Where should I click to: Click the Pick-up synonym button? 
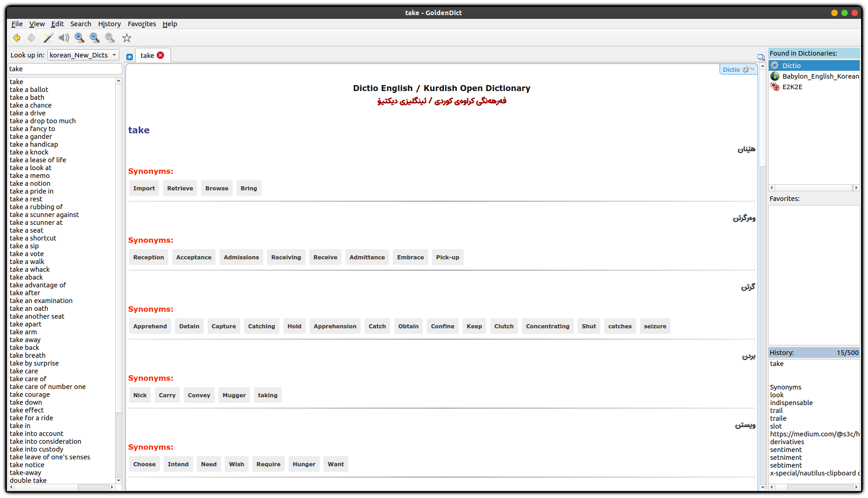click(x=448, y=258)
